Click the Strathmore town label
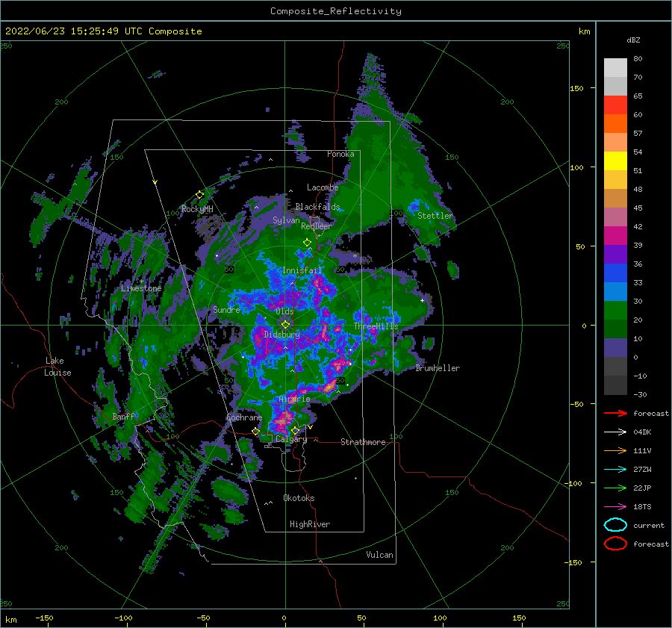Image resolution: width=672 pixels, height=628 pixels. [x=363, y=442]
